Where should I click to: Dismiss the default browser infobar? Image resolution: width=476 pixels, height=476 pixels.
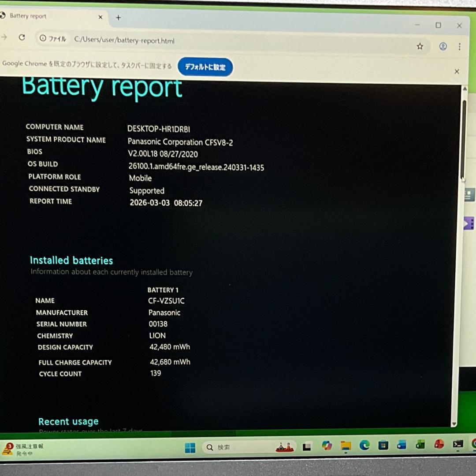[457, 71]
